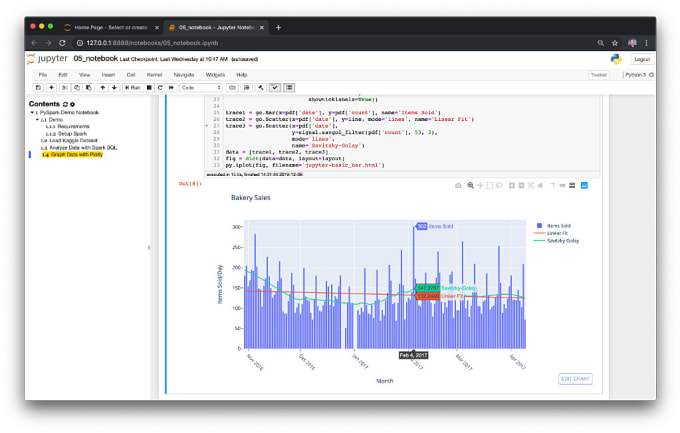Open browser zoom magnifier in address bar
Screen dimensions: 680x433
tap(601, 43)
